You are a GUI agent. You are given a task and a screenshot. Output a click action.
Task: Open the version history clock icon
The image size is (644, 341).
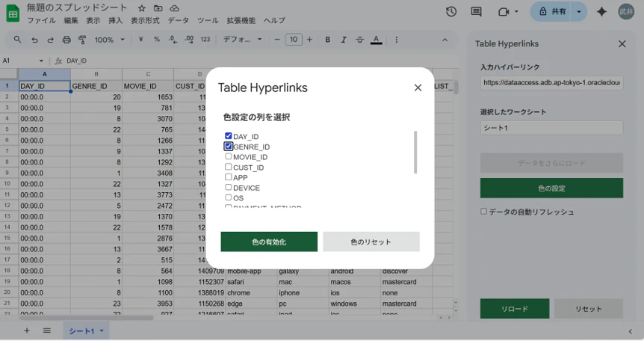coord(451,11)
